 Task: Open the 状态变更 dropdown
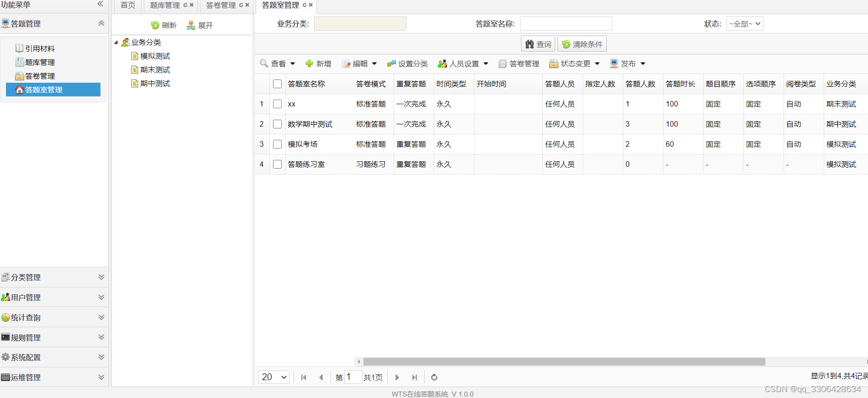click(x=574, y=64)
